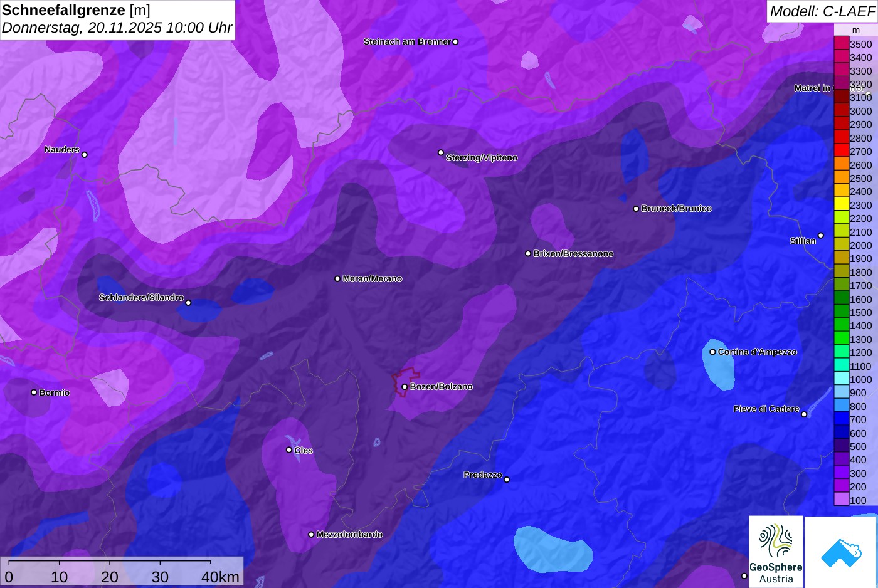This screenshot has height=588, width=878.
Task: Click the Pieve di Cadore marker dot
Action: point(804,414)
